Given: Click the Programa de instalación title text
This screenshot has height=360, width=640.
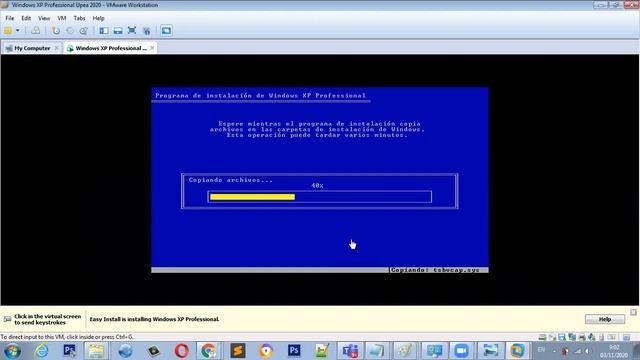Looking at the screenshot, I should (x=260, y=96).
